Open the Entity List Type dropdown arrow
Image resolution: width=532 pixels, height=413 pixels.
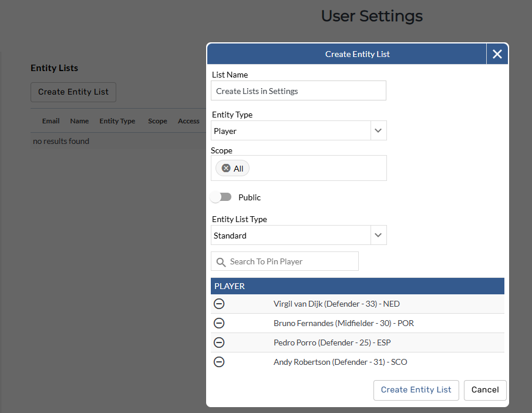[x=378, y=235]
